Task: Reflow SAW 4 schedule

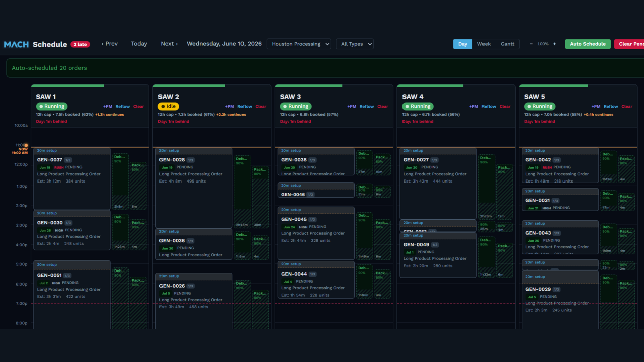Action: (489, 106)
